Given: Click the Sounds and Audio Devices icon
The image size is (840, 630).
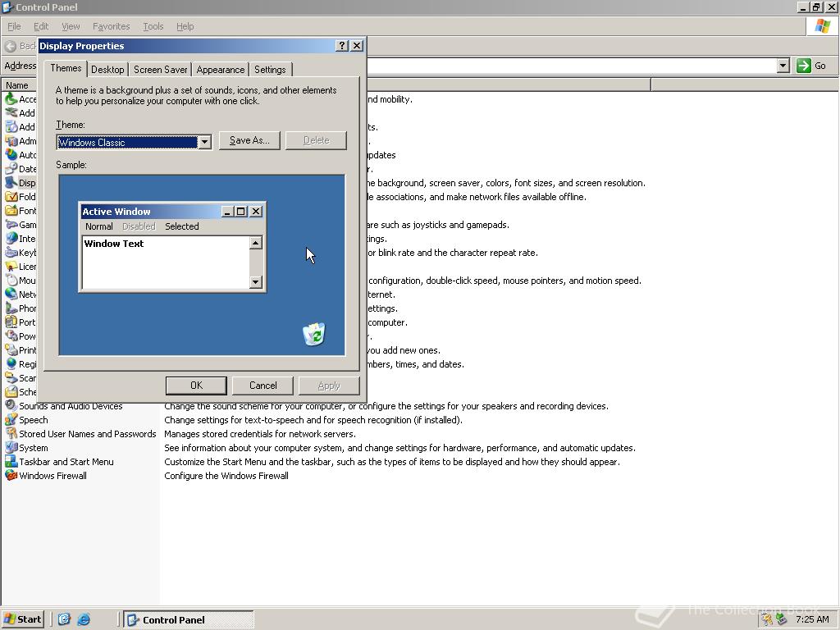Looking at the screenshot, I should [x=11, y=405].
